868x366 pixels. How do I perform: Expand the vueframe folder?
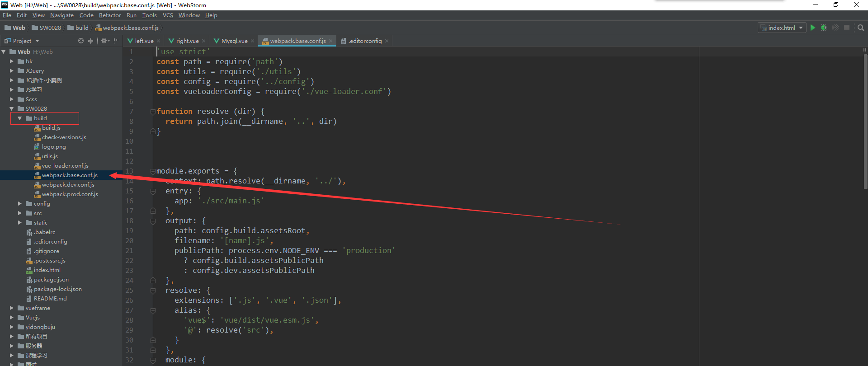[12, 308]
